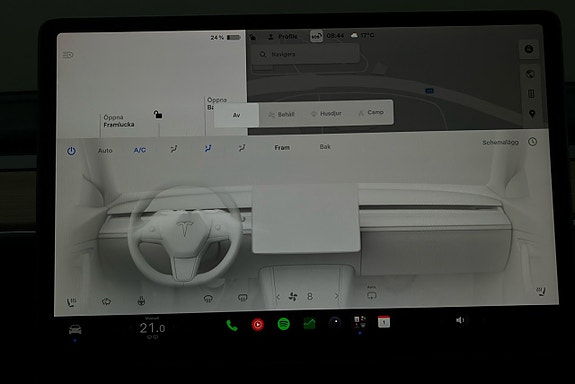575x384 pixels.
Task: Open Schemalägg scheduling
Action: (500, 142)
